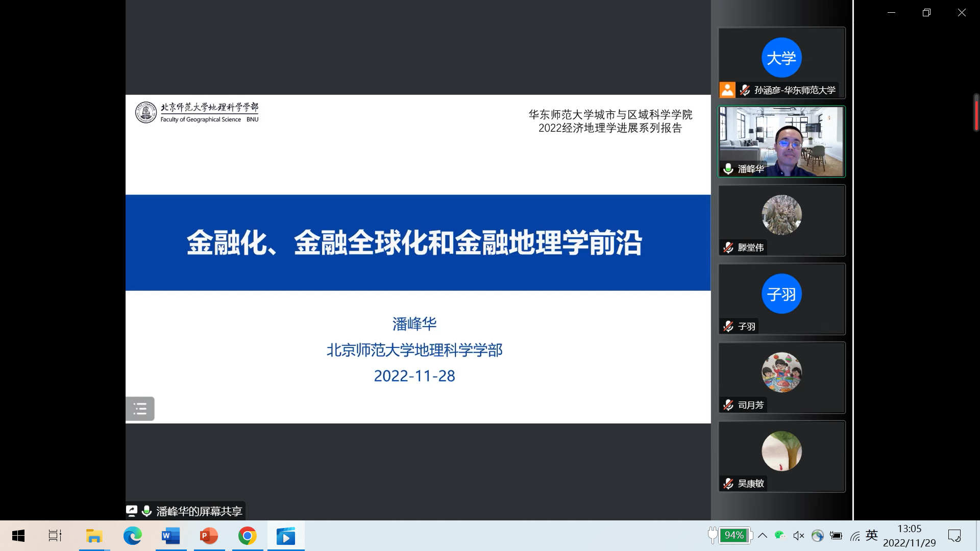This screenshot has height=551, width=980.
Task: Open Google Chrome from the taskbar
Action: click(x=247, y=536)
